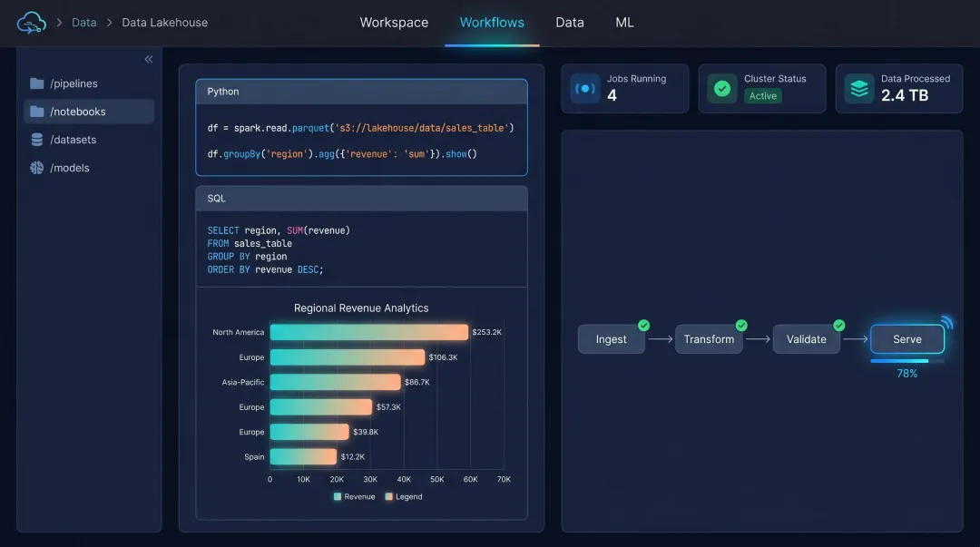Click the Jobs Running count 4
Viewport: 980px width, 547px height.
pos(612,95)
